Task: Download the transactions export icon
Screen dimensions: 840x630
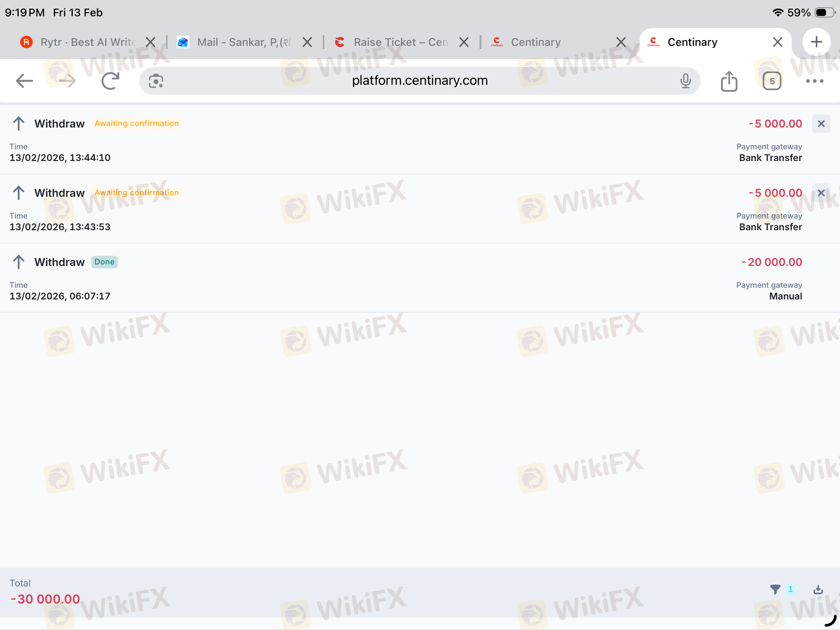Action: point(818,590)
